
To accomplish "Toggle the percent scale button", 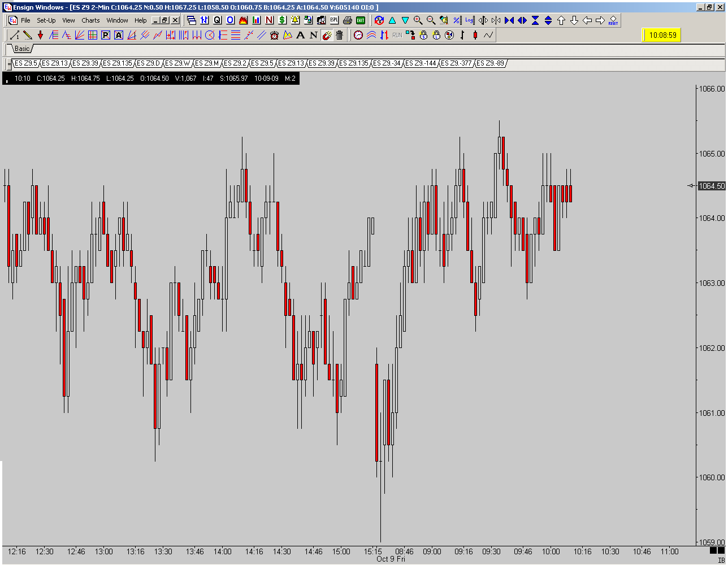I will [x=457, y=20].
